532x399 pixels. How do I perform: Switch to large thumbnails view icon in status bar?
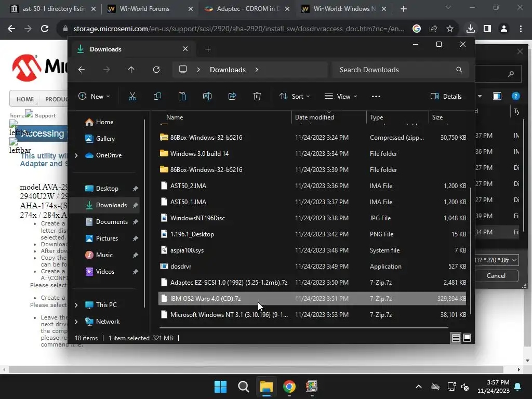point(467,338)
